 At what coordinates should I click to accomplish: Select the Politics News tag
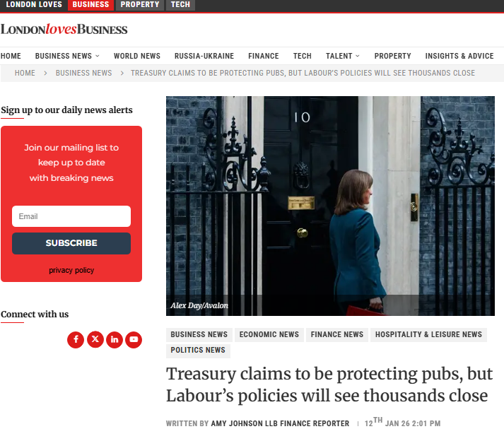pyautogui.click(x=198, y=351)
